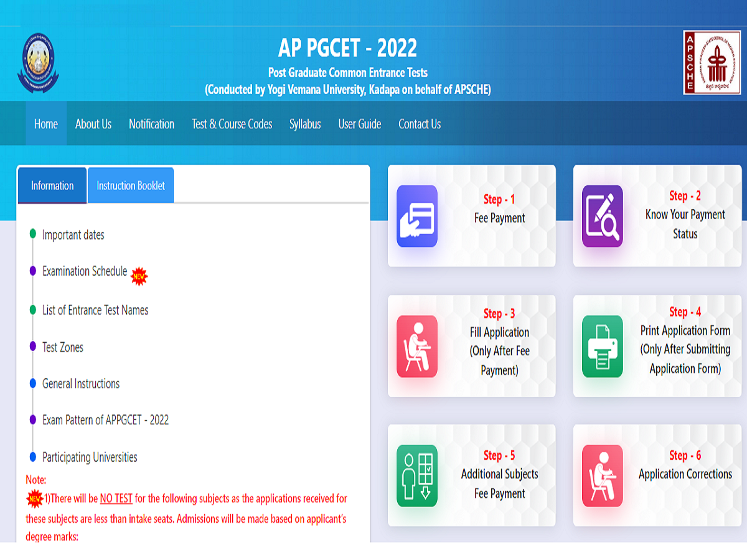The height and width of the screenshot is (560, 747).
Task: Click the Important dates link
Action: click(x=72, y=235)
